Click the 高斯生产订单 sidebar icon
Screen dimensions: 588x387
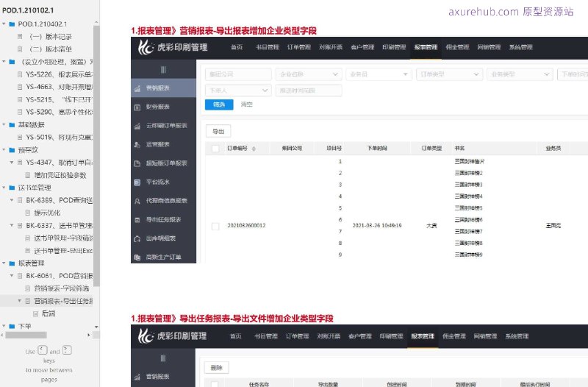click(x=137, y=258)
